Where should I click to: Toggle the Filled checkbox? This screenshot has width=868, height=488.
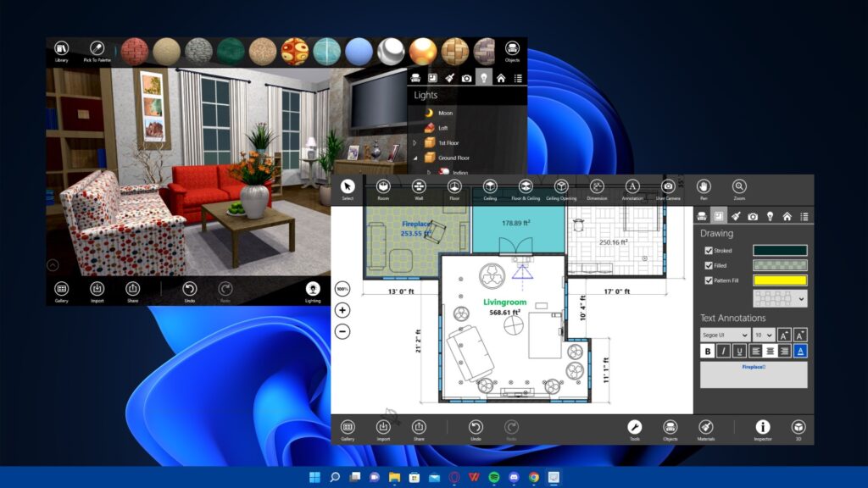click(709, 265)
